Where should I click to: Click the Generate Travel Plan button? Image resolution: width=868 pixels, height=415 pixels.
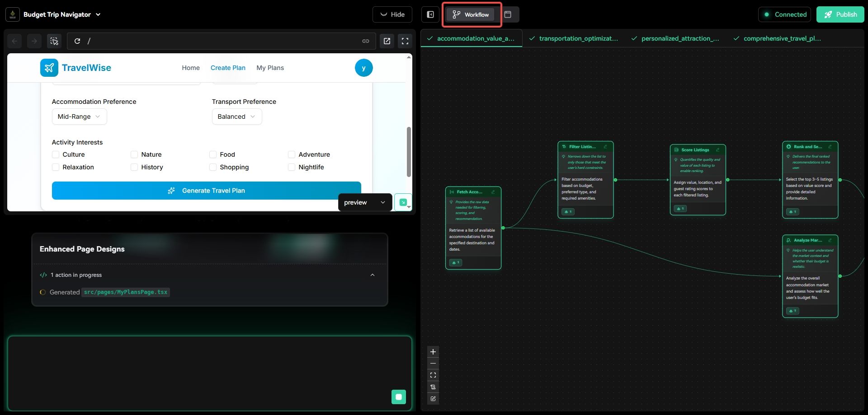pos(206,191)
